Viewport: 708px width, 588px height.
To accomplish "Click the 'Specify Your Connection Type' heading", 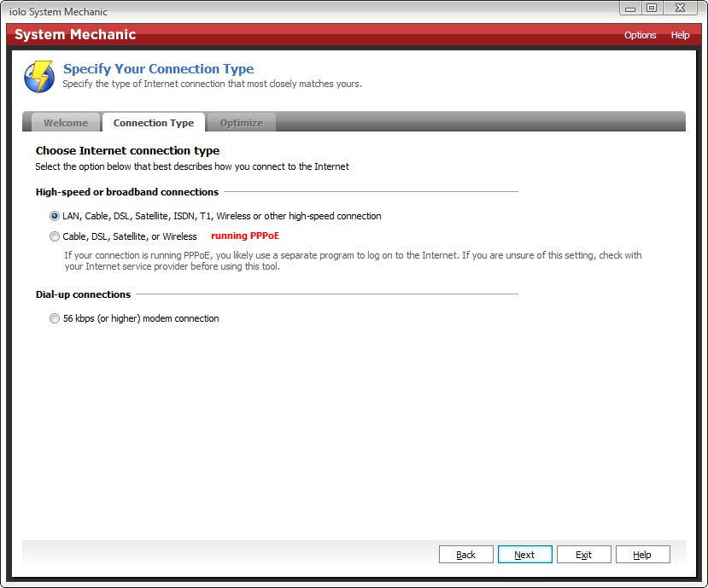I will (159, 69).
